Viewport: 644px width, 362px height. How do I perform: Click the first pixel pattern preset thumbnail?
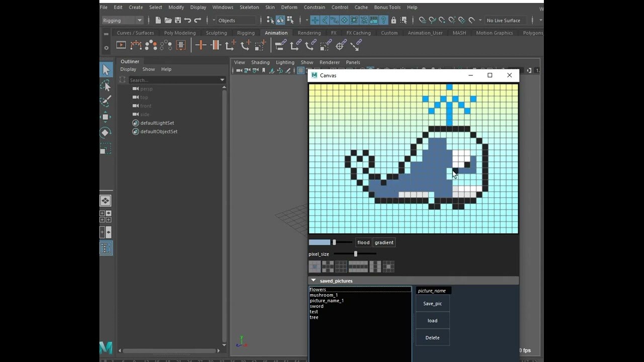pos(314,266)
